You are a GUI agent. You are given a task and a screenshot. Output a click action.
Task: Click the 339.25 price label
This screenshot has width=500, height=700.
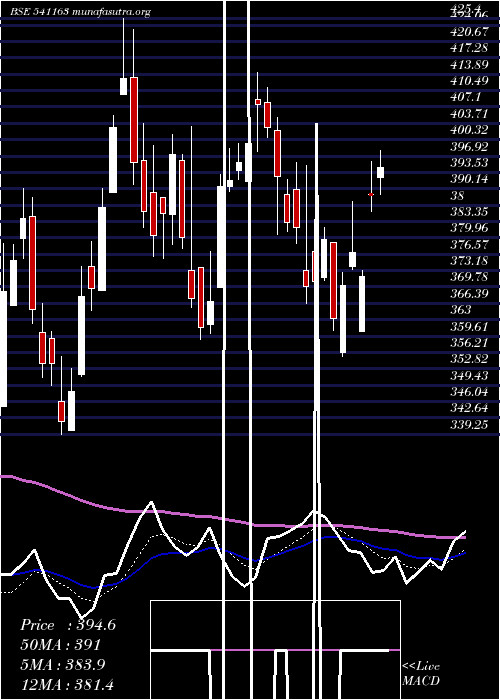coord(469,425)
